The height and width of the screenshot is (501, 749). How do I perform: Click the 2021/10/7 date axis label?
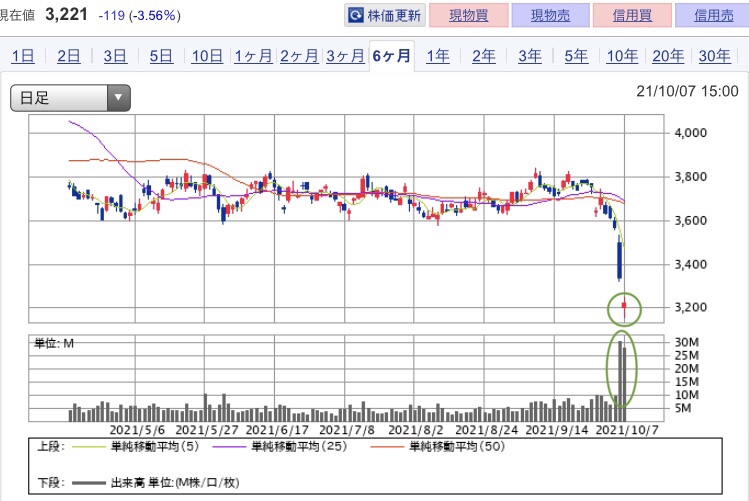(627, 430)
